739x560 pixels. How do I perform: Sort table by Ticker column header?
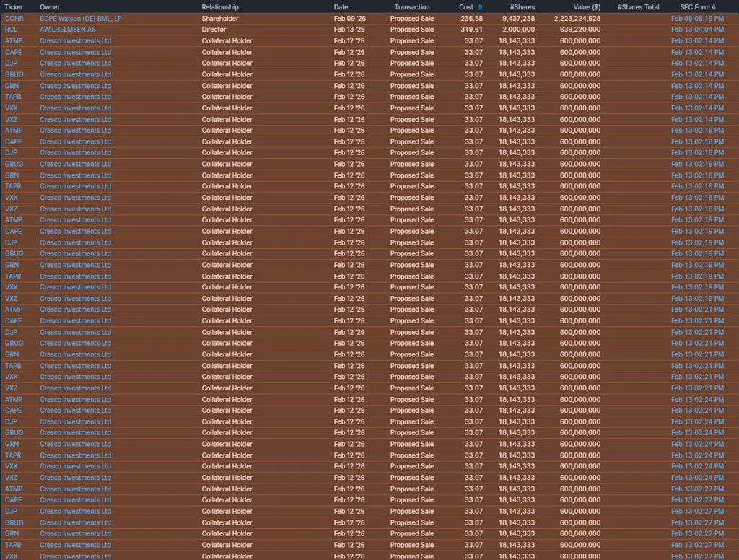[14, 7]
